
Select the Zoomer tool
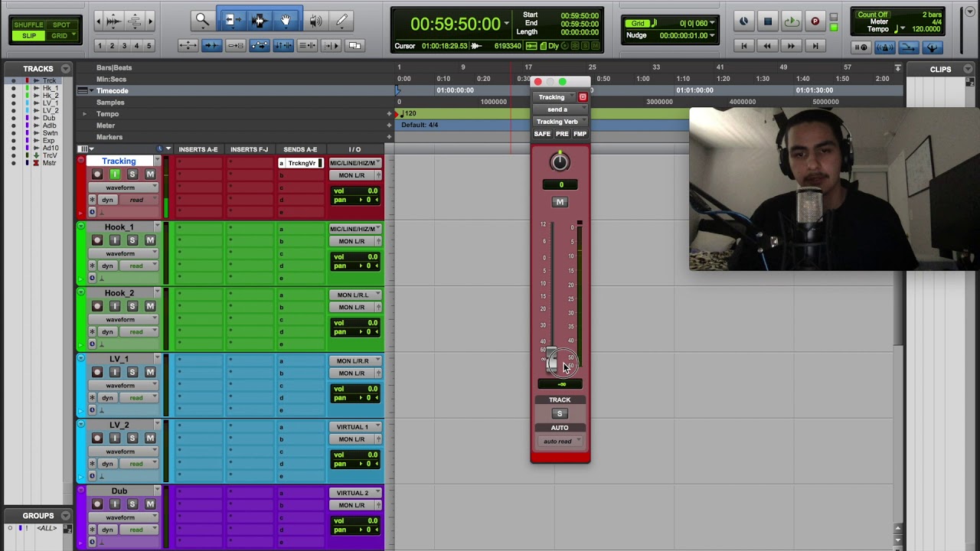coord(202,21)
